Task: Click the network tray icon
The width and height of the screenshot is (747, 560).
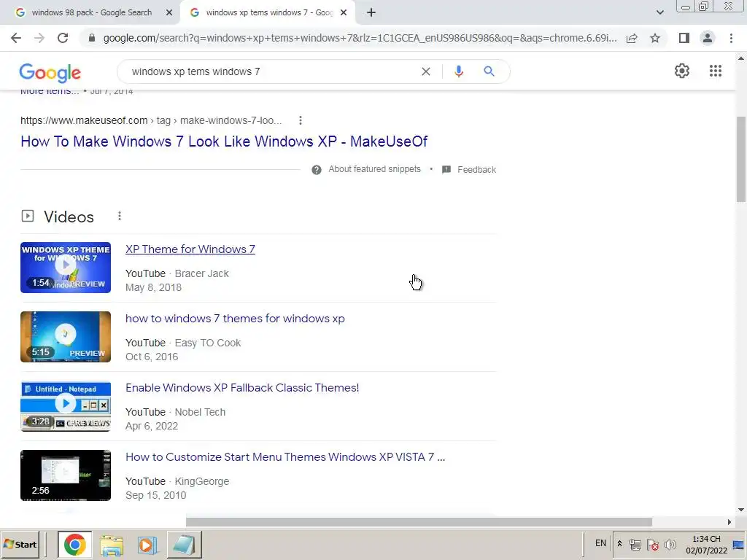Action: 635,544
